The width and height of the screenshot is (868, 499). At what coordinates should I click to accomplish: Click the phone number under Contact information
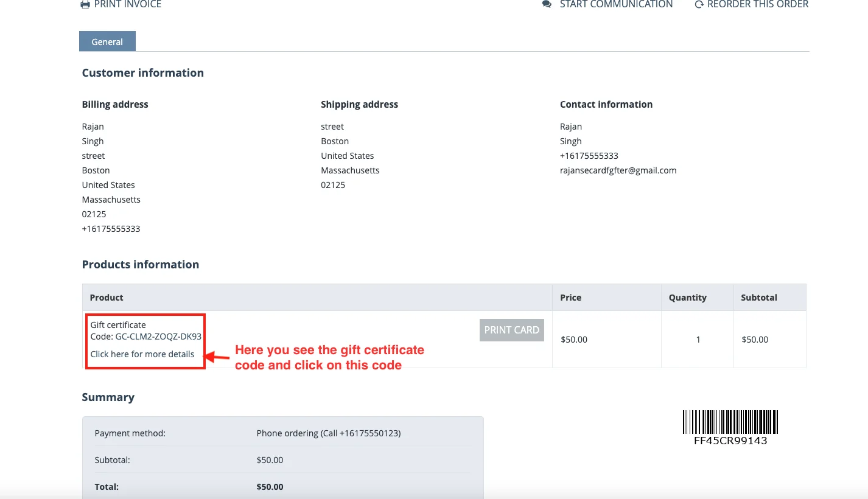click(589, 156)
